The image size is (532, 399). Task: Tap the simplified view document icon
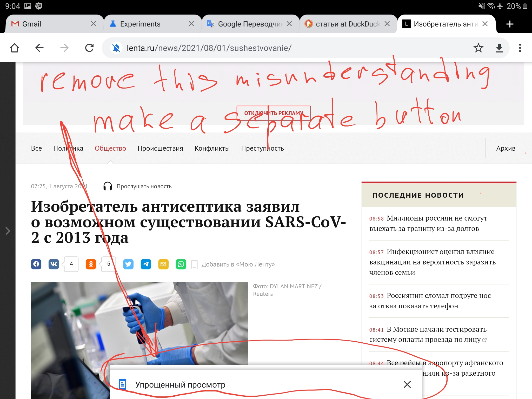[123, 384]
